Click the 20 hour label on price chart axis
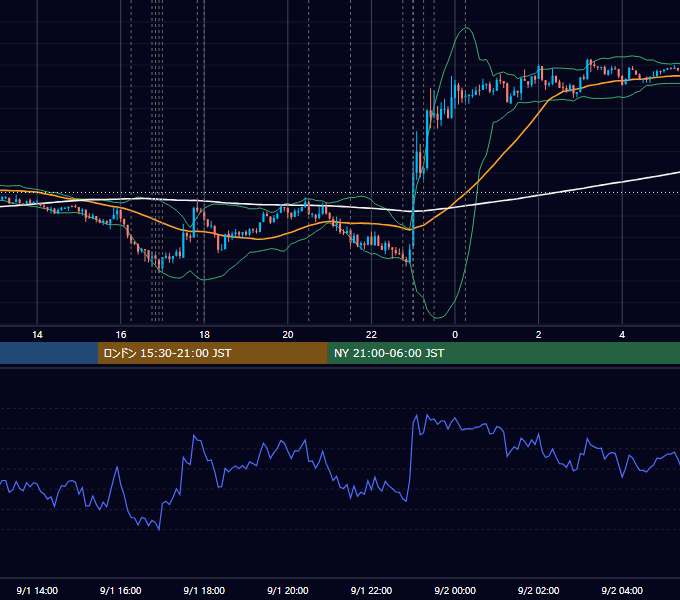 click(288, 335)
